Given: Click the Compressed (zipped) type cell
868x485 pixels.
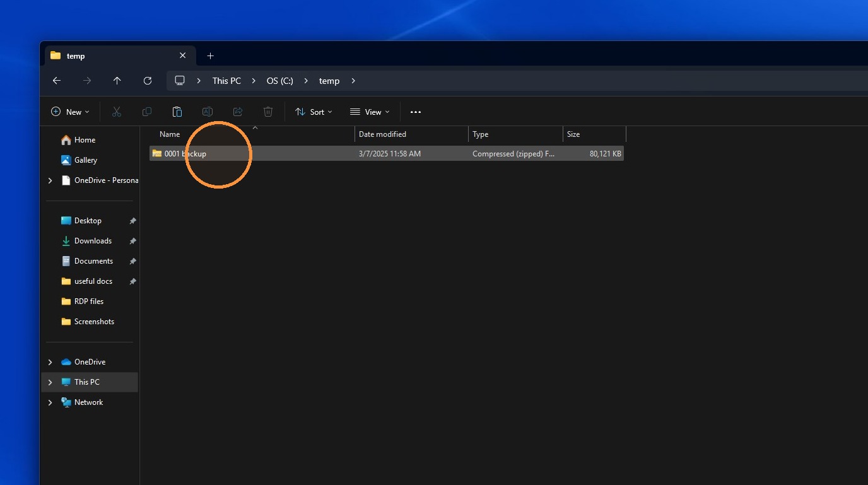Looking at the screenshot, I should [x=513, y=153].
